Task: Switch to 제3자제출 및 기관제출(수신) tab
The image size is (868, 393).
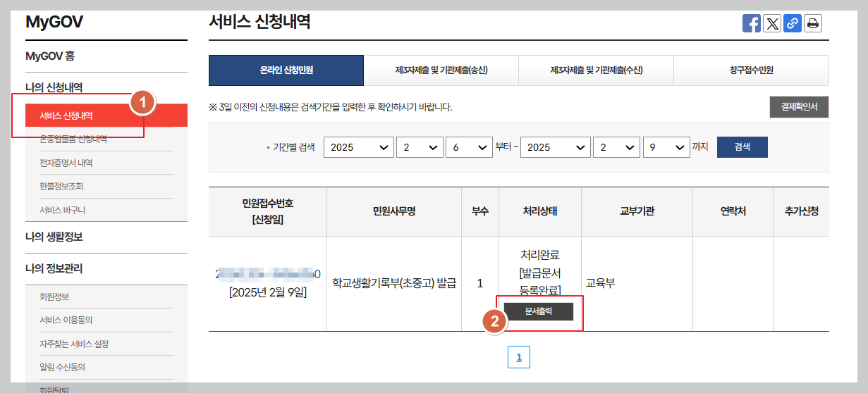Action: coord(597,70)
